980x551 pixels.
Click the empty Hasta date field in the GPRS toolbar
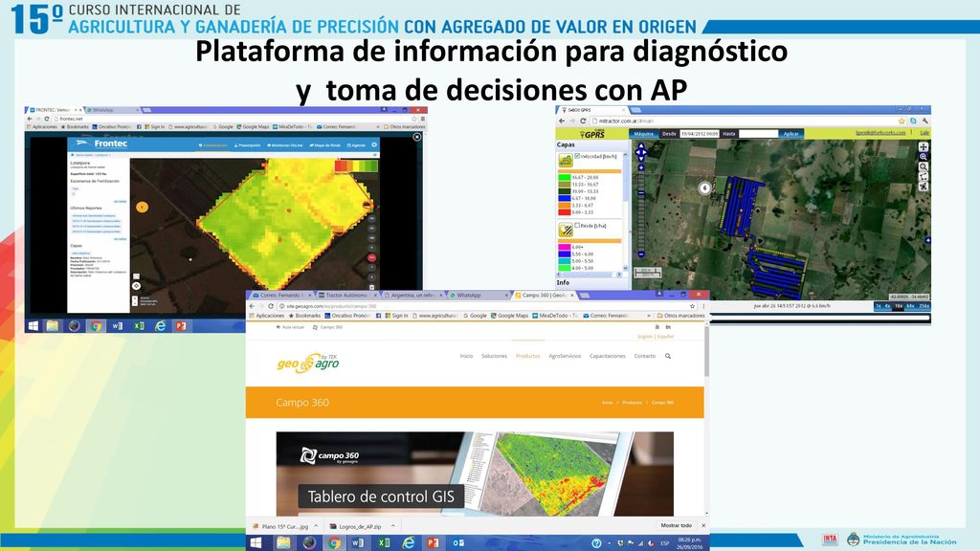tap(758, 134)
